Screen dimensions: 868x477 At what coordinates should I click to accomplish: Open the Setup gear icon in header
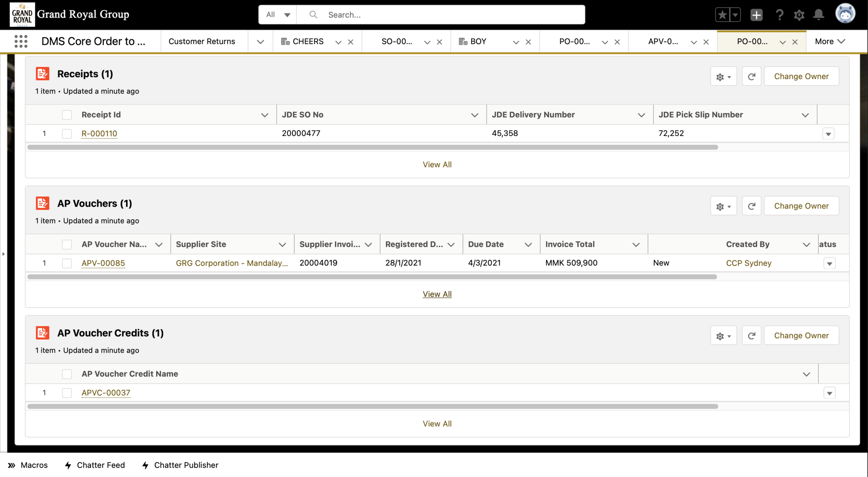coord(799,14)
